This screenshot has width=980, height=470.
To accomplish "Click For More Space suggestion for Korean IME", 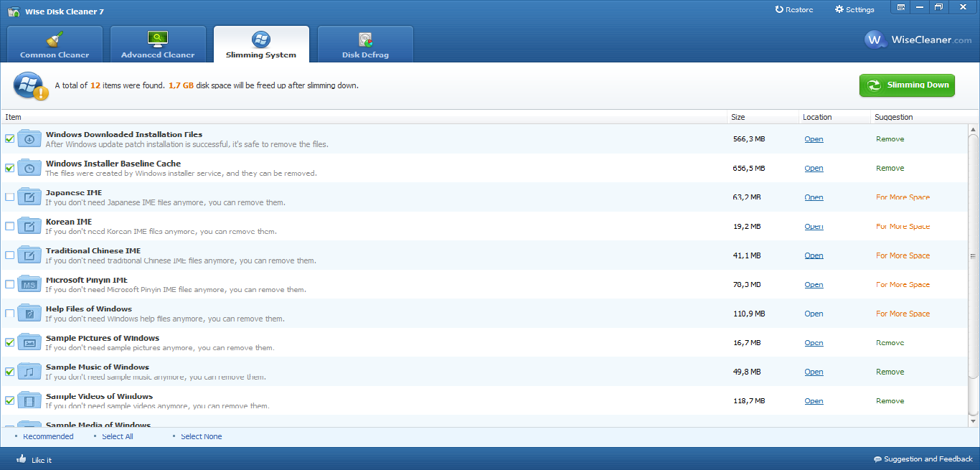I will [903, 226].
